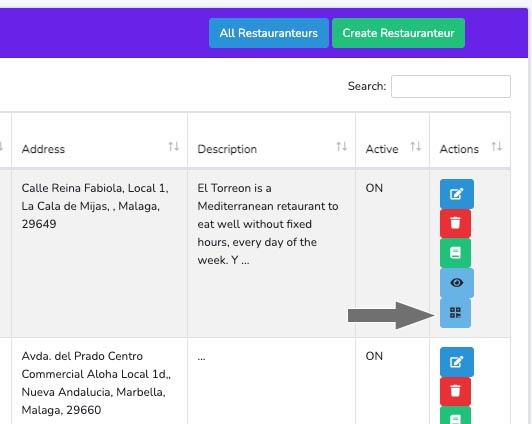Sort table by Description column arrows
The width and height of the screenshot is (532, 424).
(x=341, y=147)
